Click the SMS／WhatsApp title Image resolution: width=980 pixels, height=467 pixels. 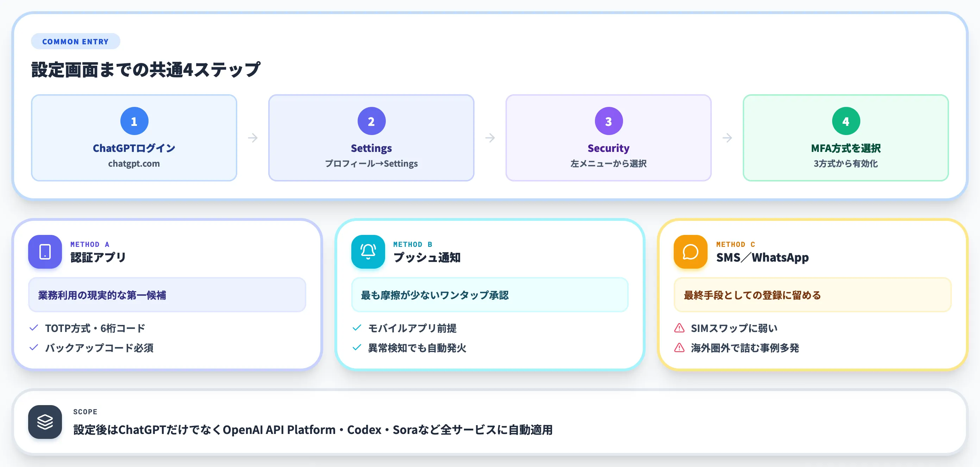762,257
